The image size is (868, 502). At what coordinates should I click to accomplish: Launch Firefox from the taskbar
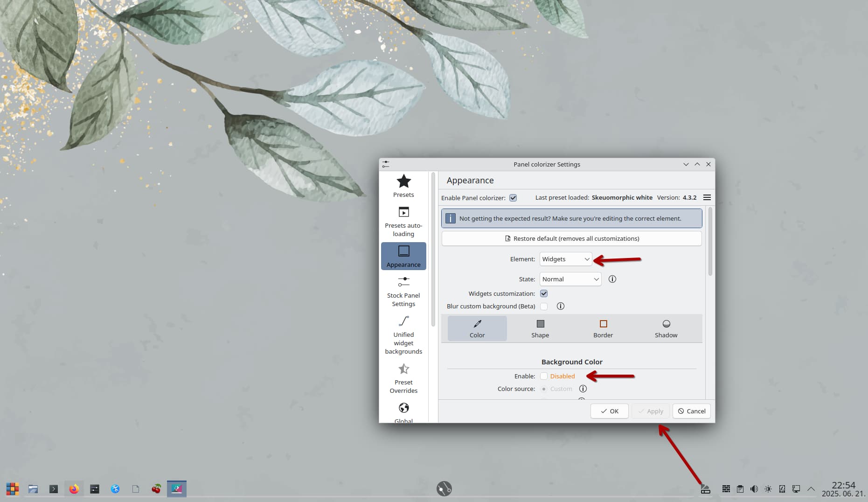tap(74, 489)
